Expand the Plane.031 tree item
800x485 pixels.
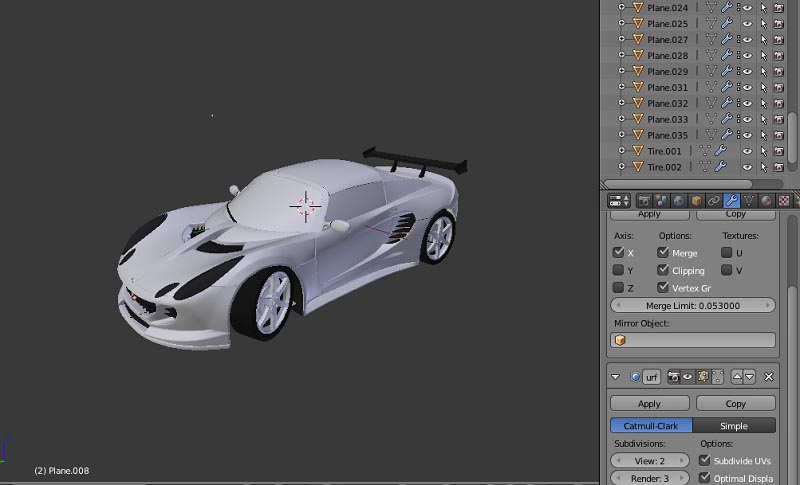[621, 88]
